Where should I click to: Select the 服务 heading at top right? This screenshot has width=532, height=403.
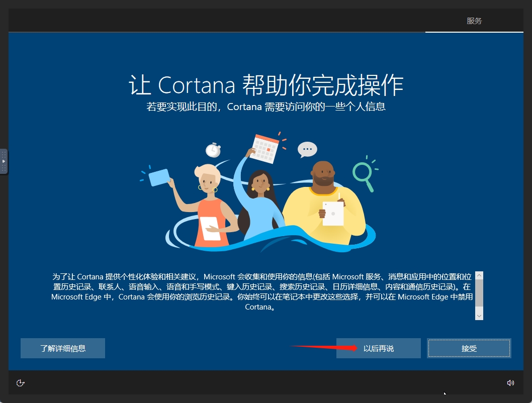pyautogui.click(x=474, y=21)
